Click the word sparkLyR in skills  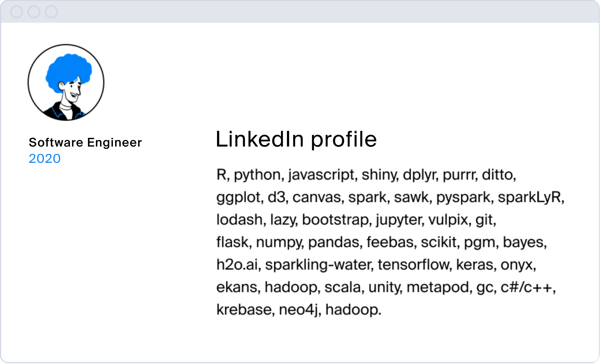coord(529,198)
